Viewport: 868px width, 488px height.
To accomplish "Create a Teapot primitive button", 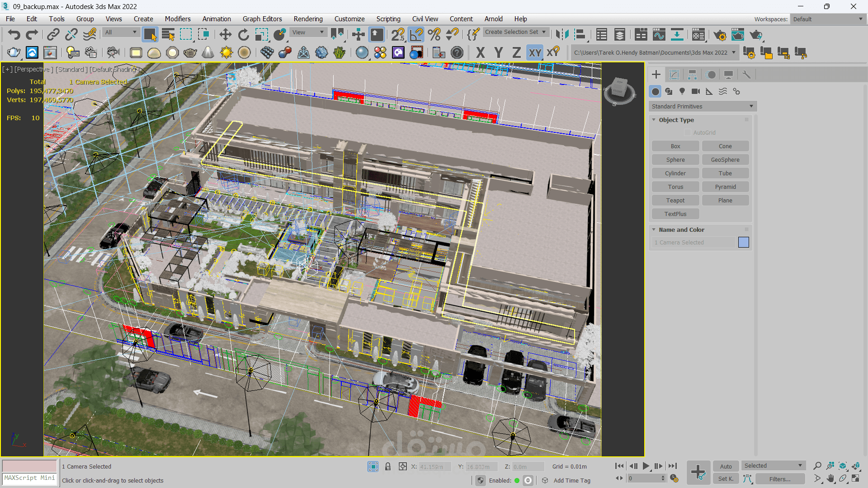I will click(x=675, y=201).
